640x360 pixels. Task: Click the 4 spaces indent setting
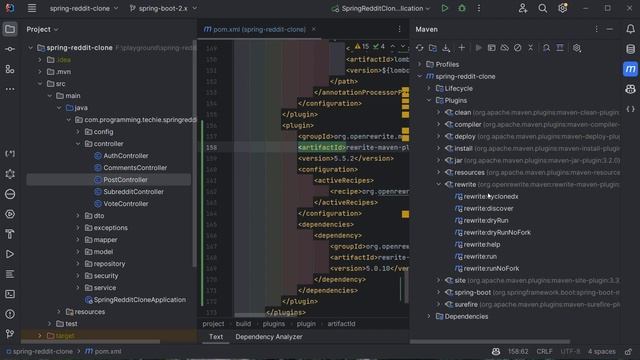coord(602,351)
